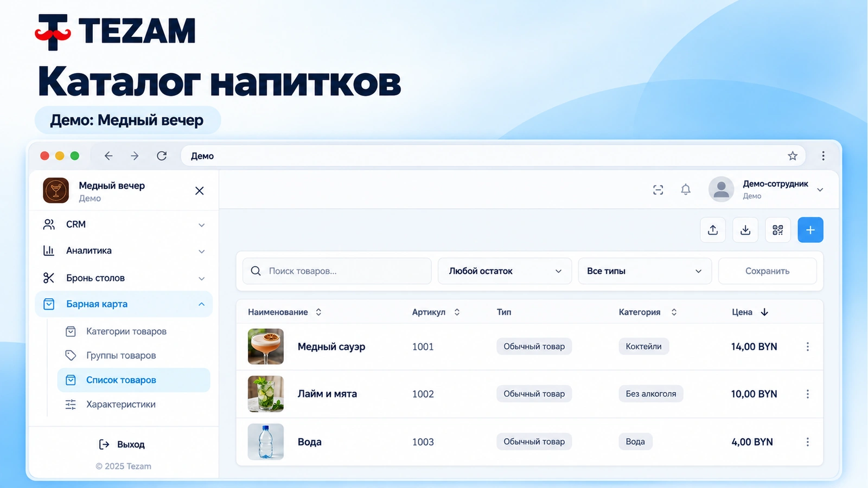
Task: Click the Сохранить button
Action: [x=767, y=271]
